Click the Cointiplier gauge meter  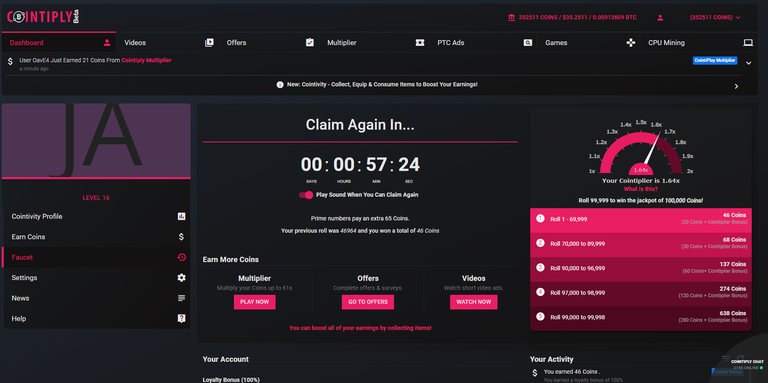point(641,152)
